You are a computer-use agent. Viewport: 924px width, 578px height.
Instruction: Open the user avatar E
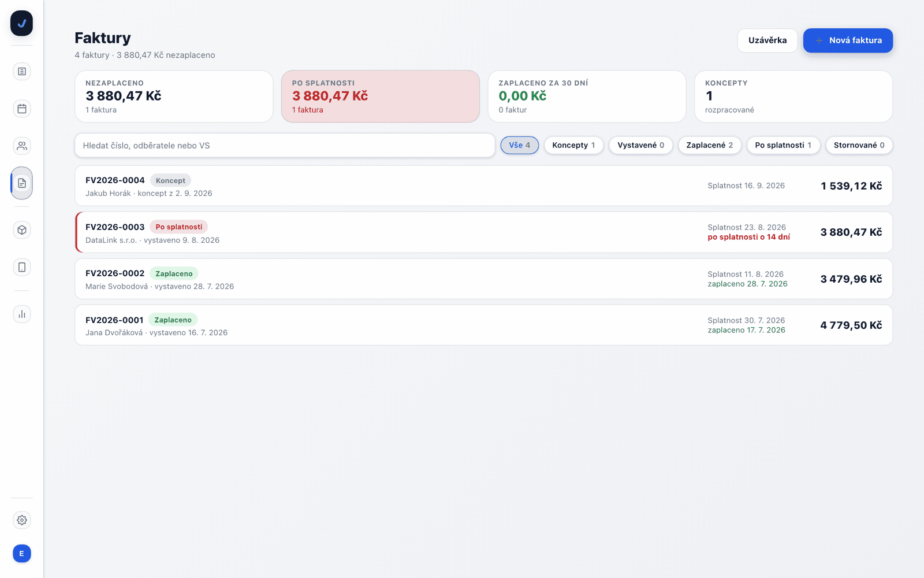[x=22, y=554]
